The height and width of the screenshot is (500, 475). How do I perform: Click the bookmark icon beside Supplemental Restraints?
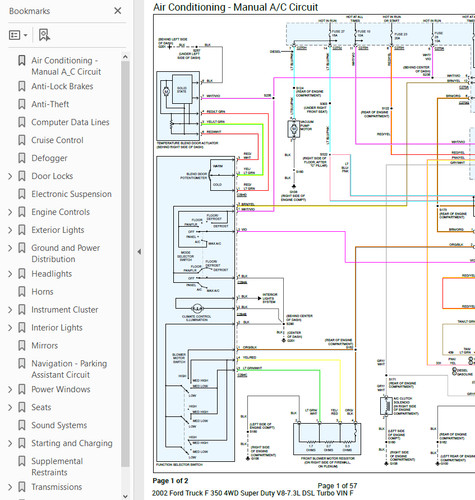22,462
